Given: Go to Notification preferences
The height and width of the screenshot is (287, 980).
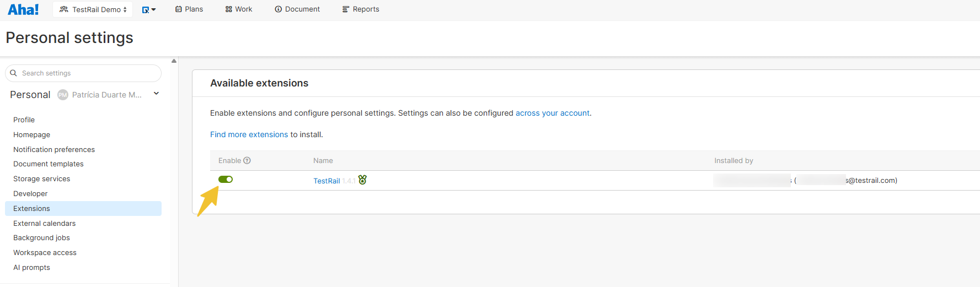Looking at the screenshot, I should click(x=54, y=149).
